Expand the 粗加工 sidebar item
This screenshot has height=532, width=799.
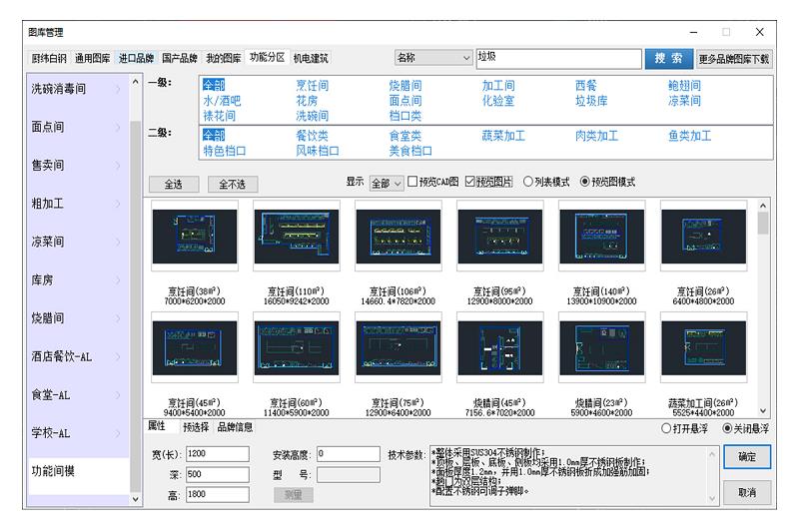(78, 204)
